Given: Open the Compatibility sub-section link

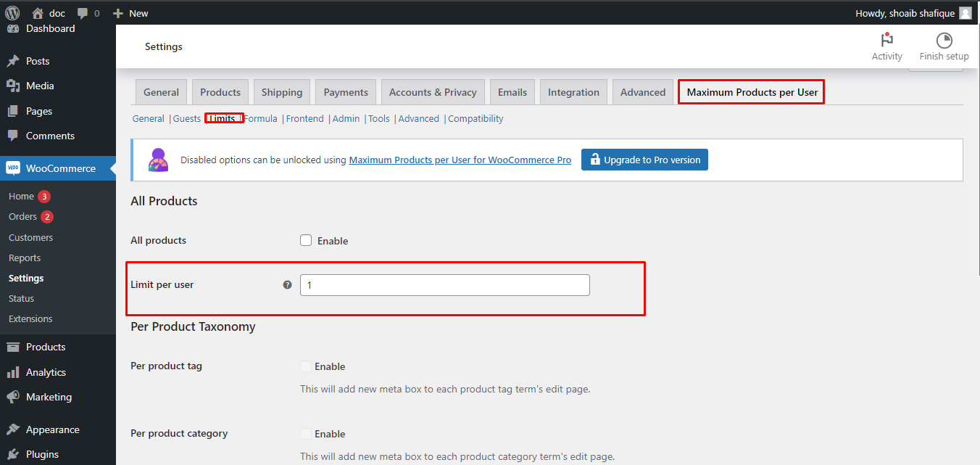Looking at the screenshot, I should tap(476, 119).
